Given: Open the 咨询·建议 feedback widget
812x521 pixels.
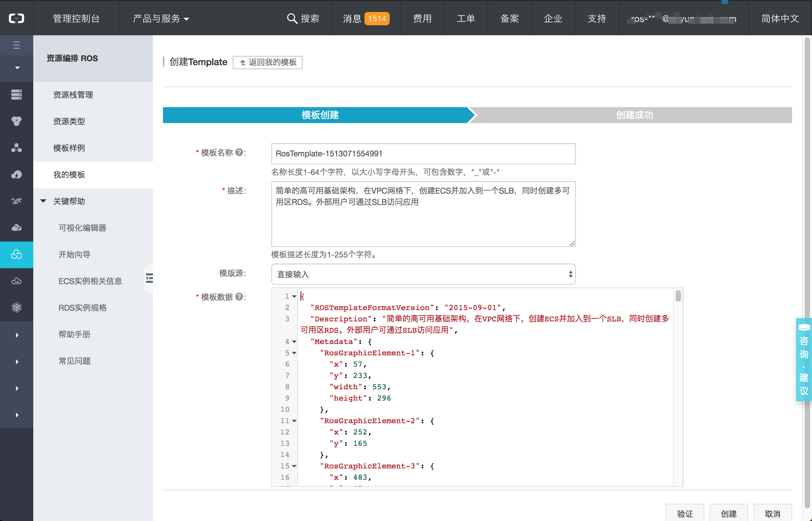Looking at the screenshot, I should [804, 360].
